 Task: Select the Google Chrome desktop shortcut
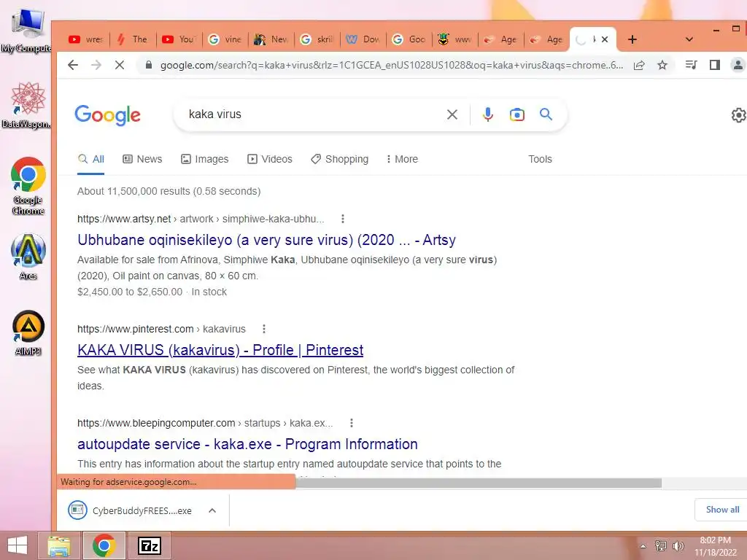point(28,185)
